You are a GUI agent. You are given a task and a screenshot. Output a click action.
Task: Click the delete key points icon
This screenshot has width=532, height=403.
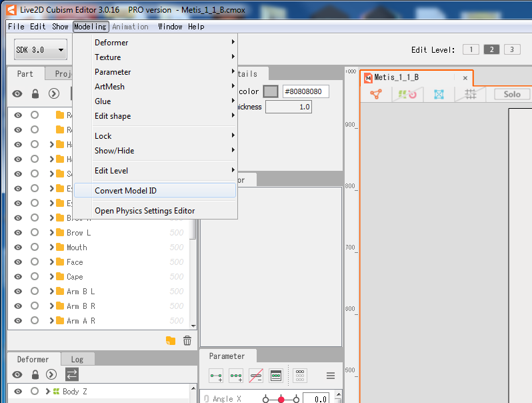(256, 376)
